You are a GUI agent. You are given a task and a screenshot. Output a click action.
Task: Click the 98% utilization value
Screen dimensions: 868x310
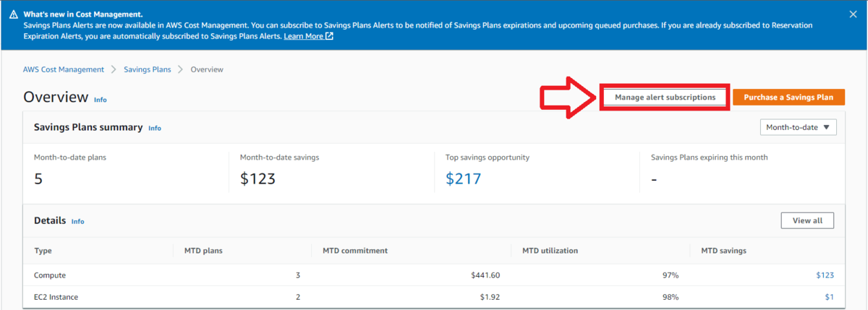click(670, 296)
